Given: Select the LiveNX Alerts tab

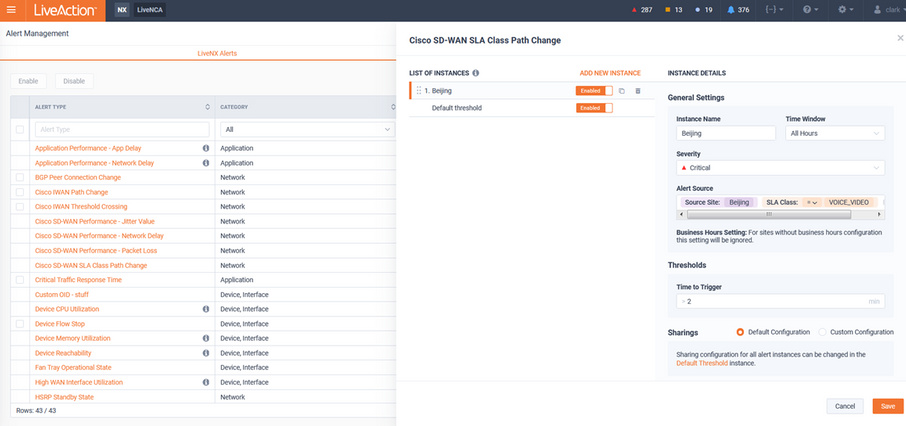Looking at the screenshot, I should 217,53.
